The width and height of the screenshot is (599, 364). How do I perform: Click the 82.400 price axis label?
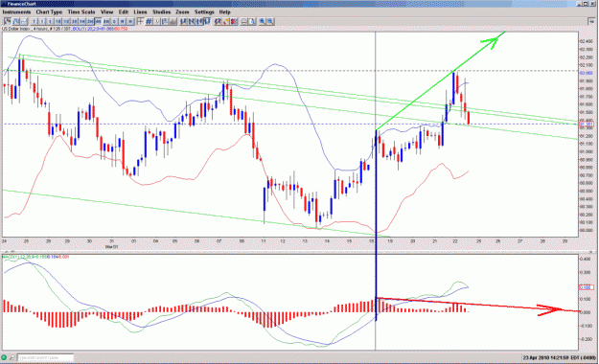[x=587, y=41]
